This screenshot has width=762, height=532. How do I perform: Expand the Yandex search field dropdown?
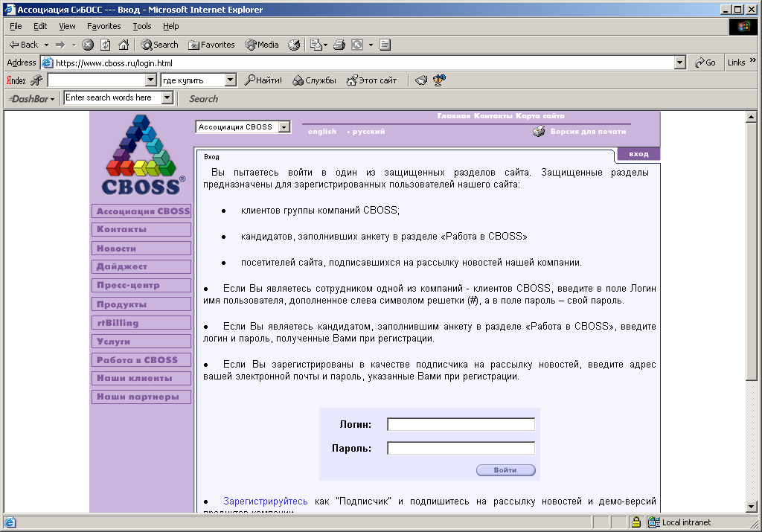click(x=150, y=80)
